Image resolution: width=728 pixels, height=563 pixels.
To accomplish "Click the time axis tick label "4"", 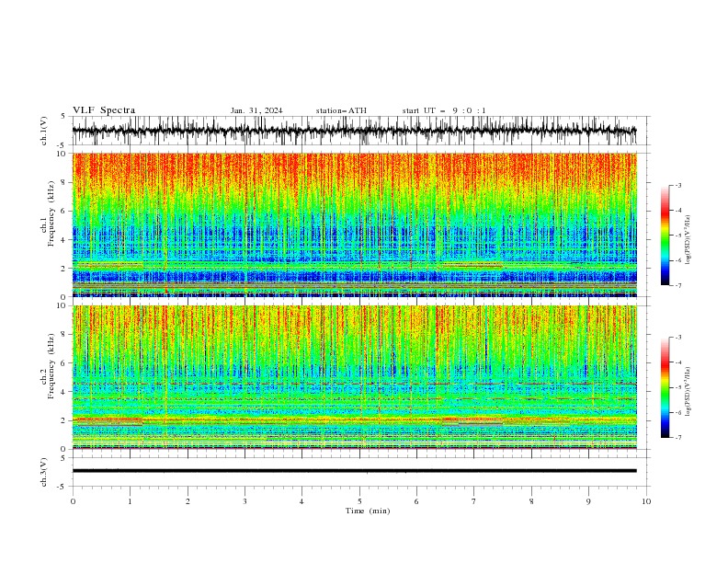I will [x=301, y=501].
